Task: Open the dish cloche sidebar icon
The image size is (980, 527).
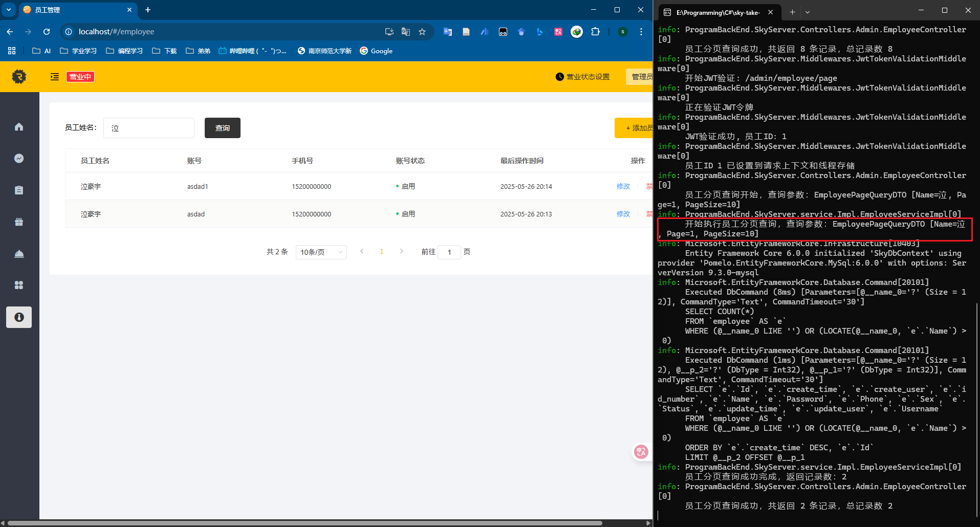Action: click(x=19, y=254)
